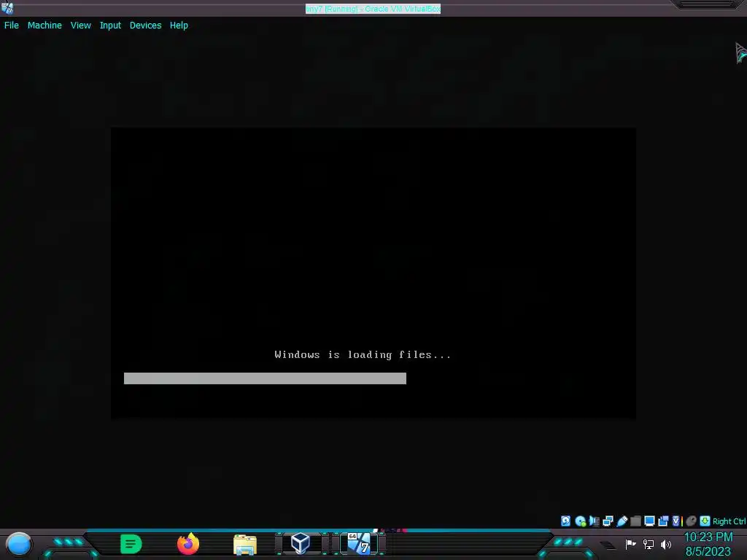The width and height of the screenshot is (747, 560).
Task: Click the mouse integration indicator icon
Action: click(691, 521)
